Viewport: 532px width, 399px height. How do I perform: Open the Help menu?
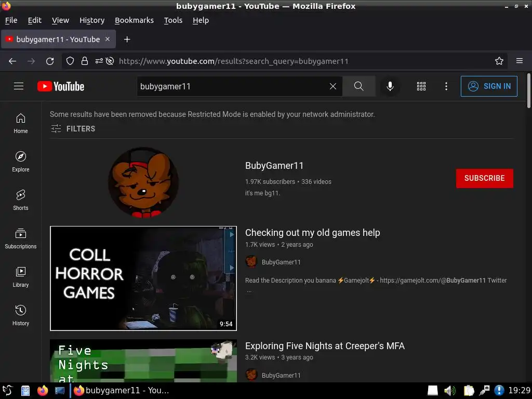coord(201,20)
